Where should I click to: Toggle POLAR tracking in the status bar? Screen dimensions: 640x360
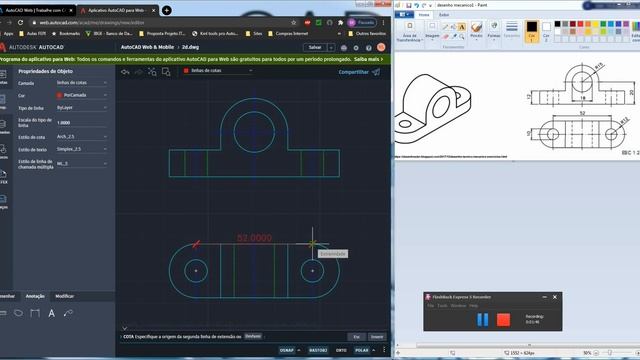(x=362, y=350)
